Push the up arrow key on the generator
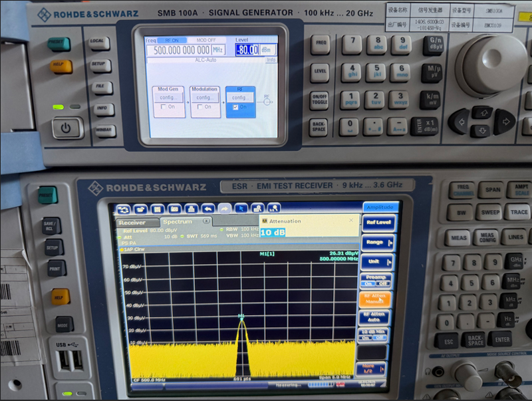This screenshot has height=401, width=532. tap(483, 112)
